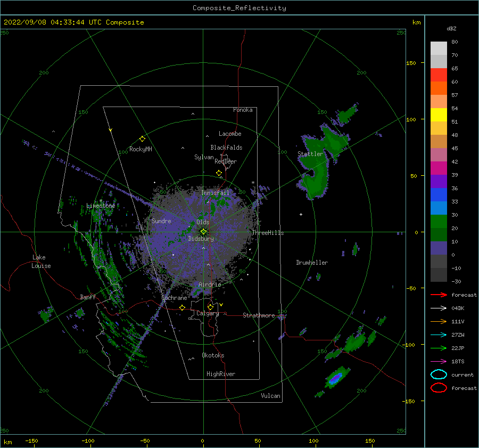Click the yellow diamond marker near RockyMH

coord(142,139)
